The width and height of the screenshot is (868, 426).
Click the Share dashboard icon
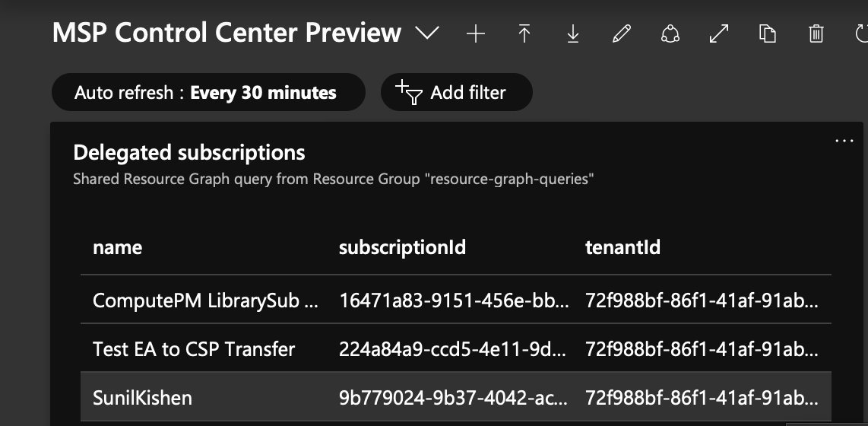[670, 33]
